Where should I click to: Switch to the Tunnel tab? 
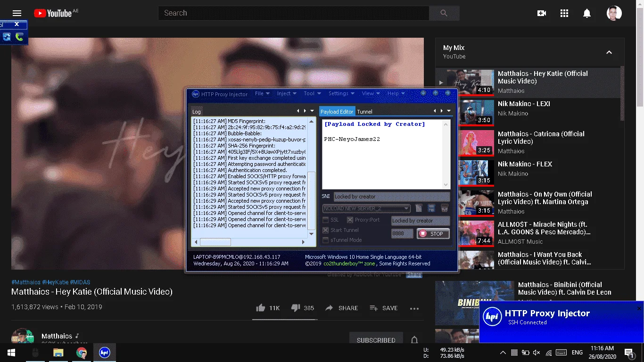[x=364, y=112]
